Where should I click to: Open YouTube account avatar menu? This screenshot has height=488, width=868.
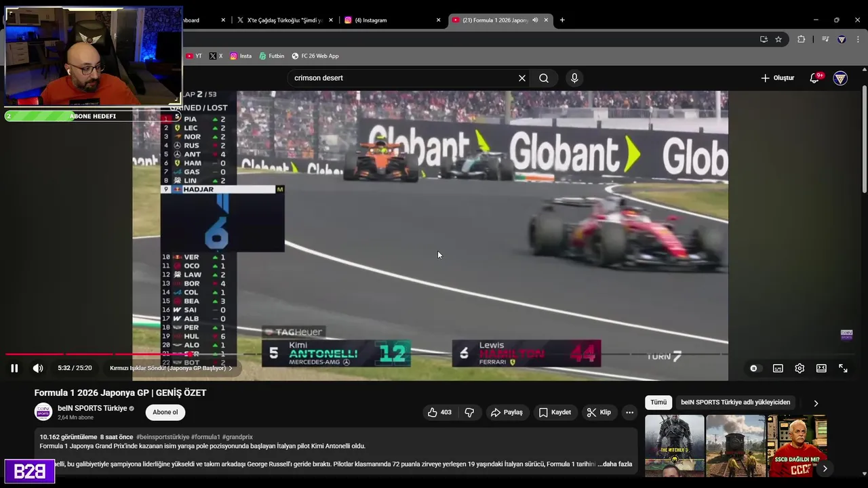pos(840,78)
